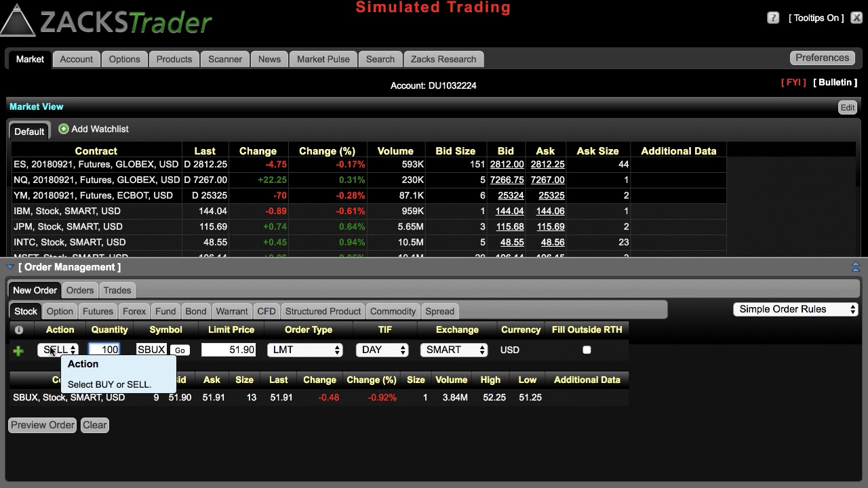Image resolution: width=868 pixels, height=488 pixels.
Task: Open the Simple Order Rules dropdown
Action: (x=795, y=309)
